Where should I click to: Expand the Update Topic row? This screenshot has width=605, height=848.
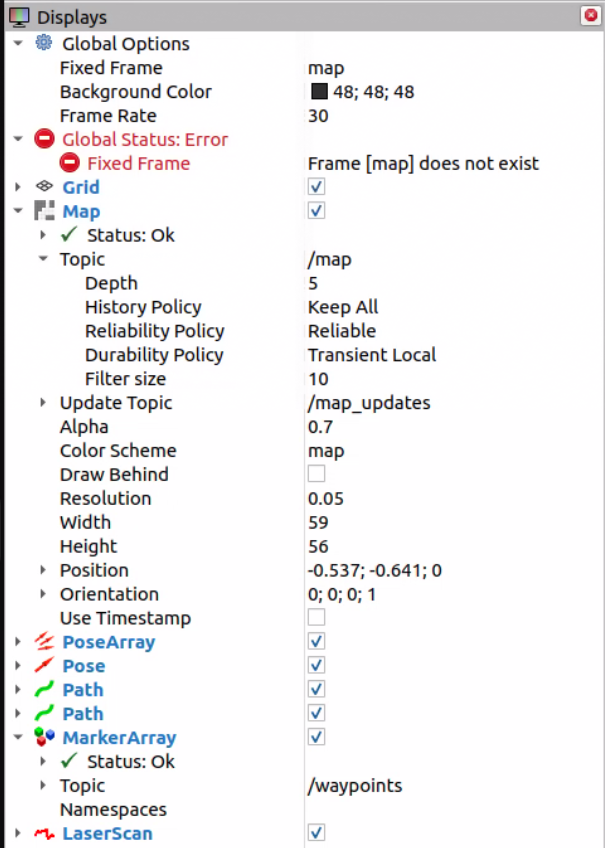(x=43, y=402)
